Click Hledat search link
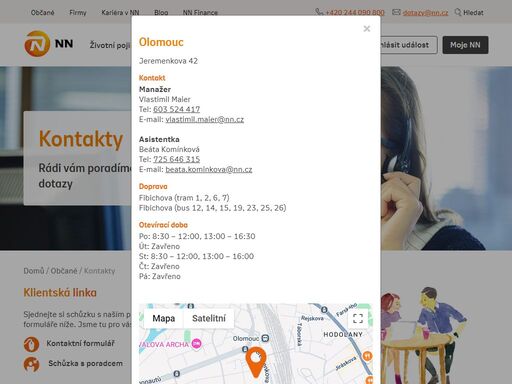The height and width of the screenshot is (384, 512). (x=473, y=13)
